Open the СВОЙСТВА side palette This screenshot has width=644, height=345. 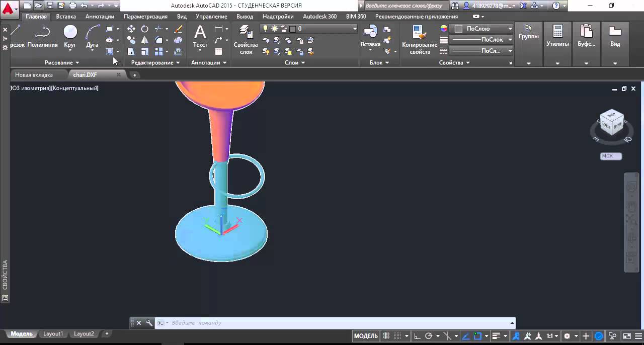tap(5, 275)
